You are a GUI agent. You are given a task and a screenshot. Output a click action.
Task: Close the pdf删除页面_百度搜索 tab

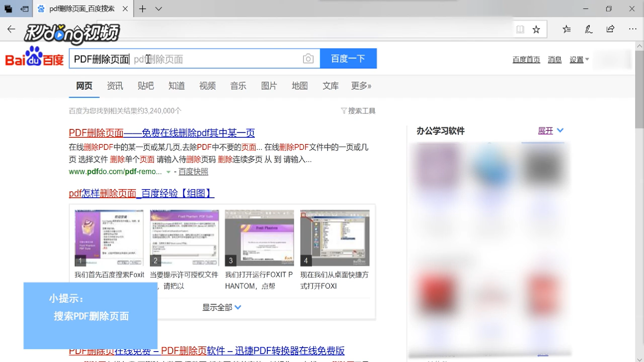pyautogui.click(x=125, y=9)
